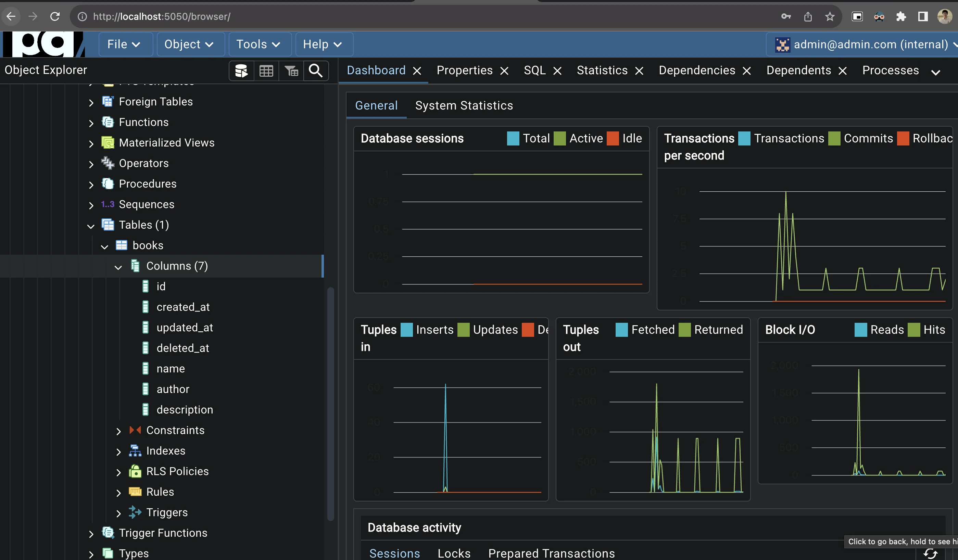Viewport: 958px width, 560px height.
Task: Click the share icon in address bar
Action: 808,16
